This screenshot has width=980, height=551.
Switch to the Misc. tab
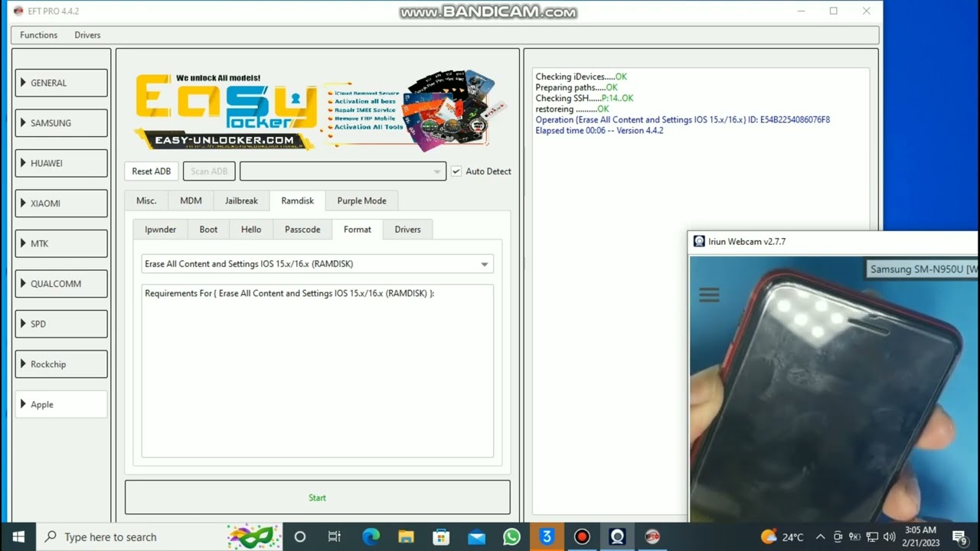[x=146, y=201]
